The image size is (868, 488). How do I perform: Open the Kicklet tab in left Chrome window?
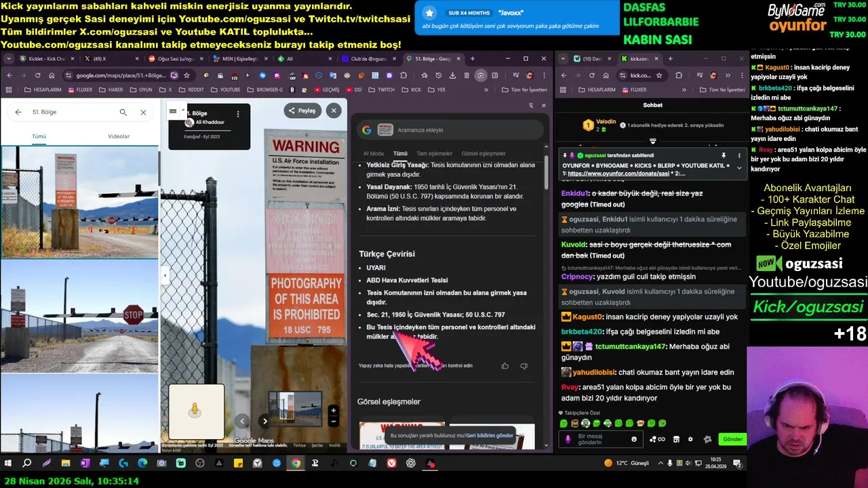point(46,59)
